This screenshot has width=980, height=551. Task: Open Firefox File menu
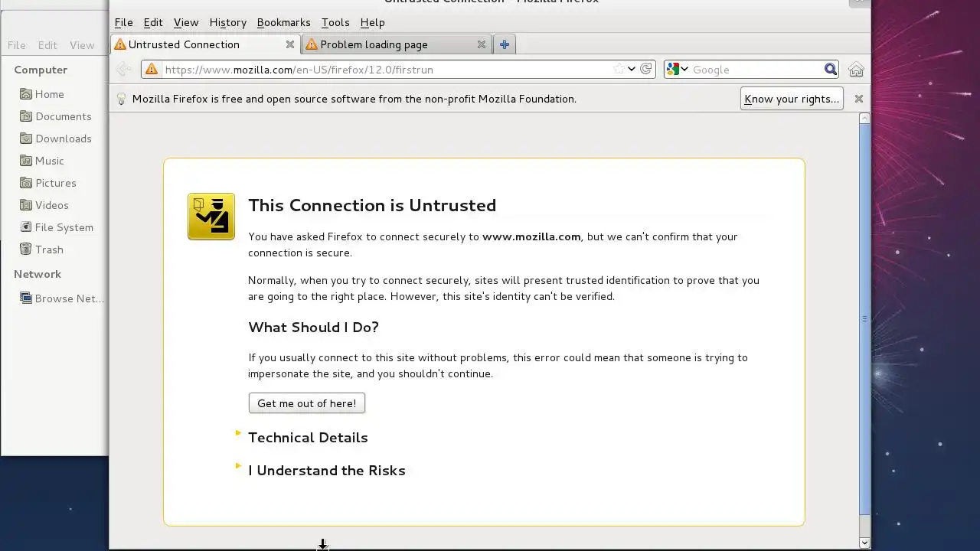point(123,22)
